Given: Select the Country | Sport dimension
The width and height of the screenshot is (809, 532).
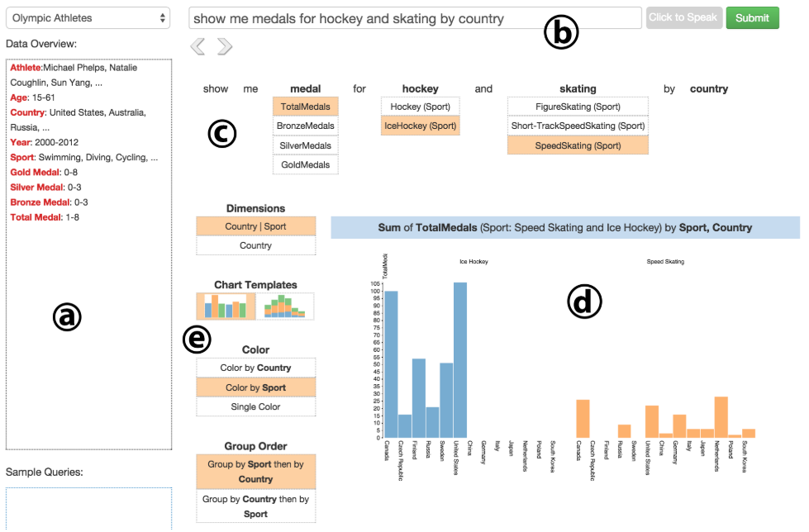Looking at the screenshot, I should (255, 226).
